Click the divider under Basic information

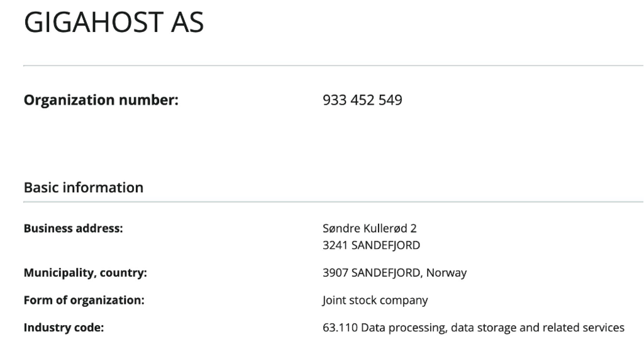(x=333, y=202)
